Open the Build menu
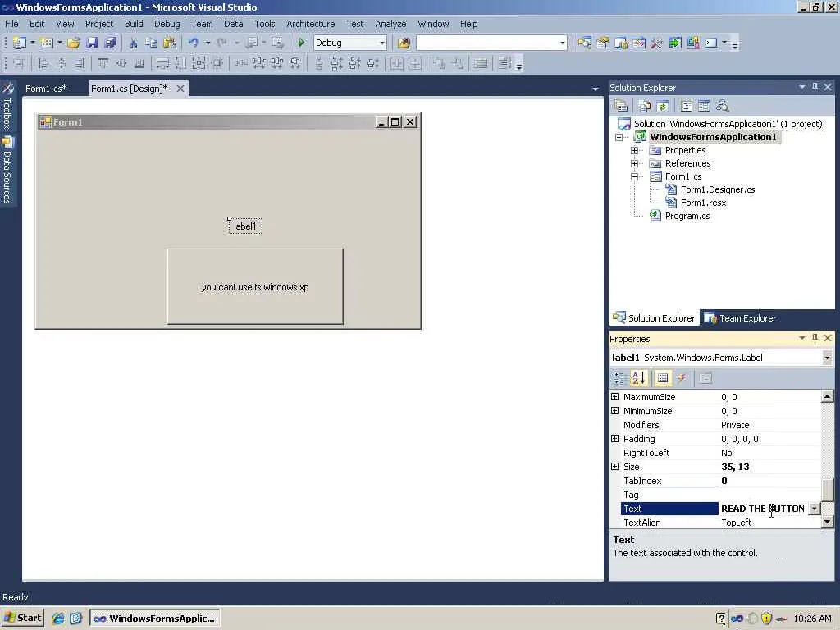 (x=134, y=24)
